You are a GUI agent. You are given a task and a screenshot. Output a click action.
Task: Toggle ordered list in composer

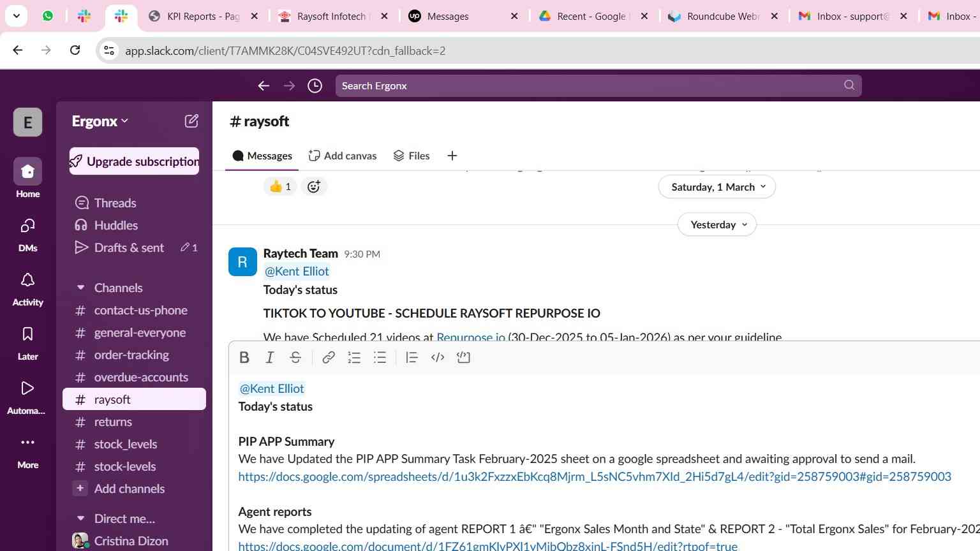[354, 358]
